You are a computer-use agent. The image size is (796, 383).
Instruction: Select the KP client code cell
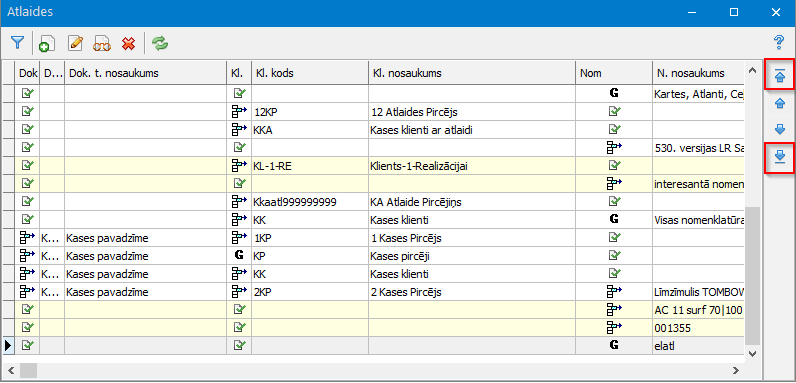tap(310, 256)
